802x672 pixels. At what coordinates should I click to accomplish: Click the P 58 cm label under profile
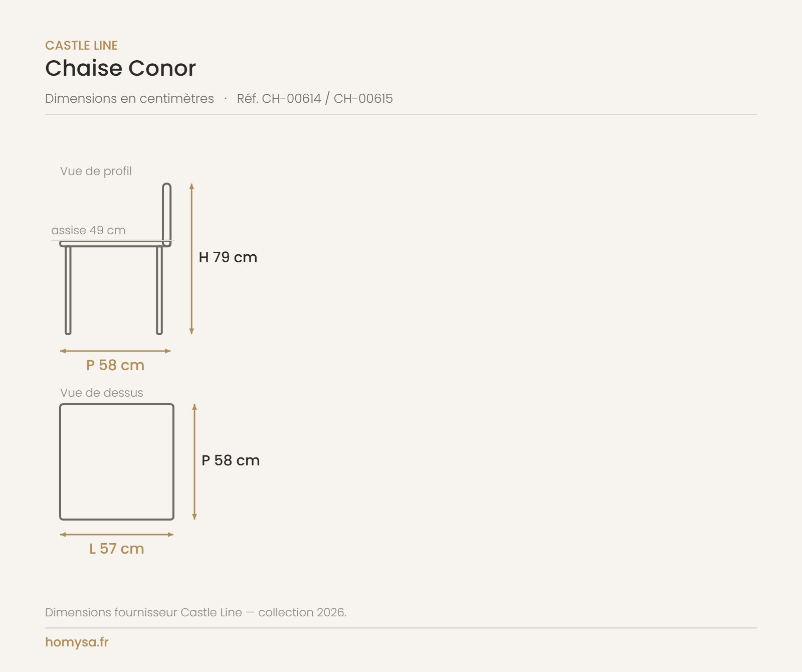pyautogui.click(x=115, y=365)
